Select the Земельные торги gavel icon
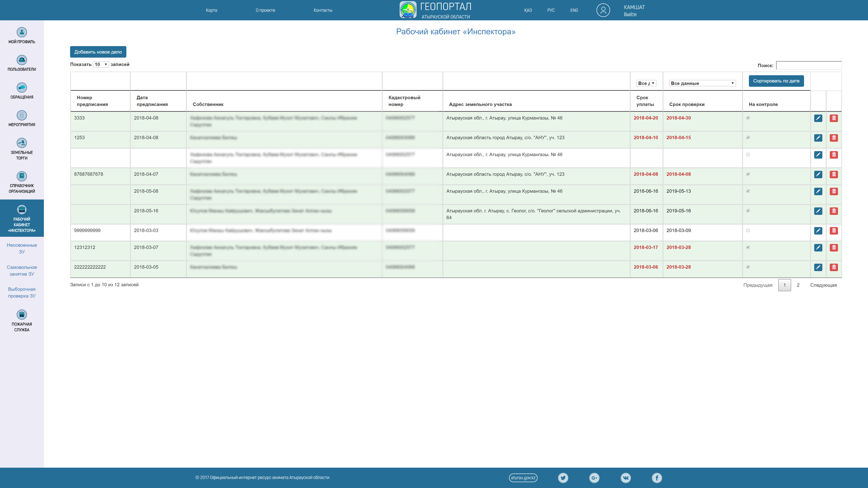The width and height of the screenshot is (868, 488). coord(21,143)
